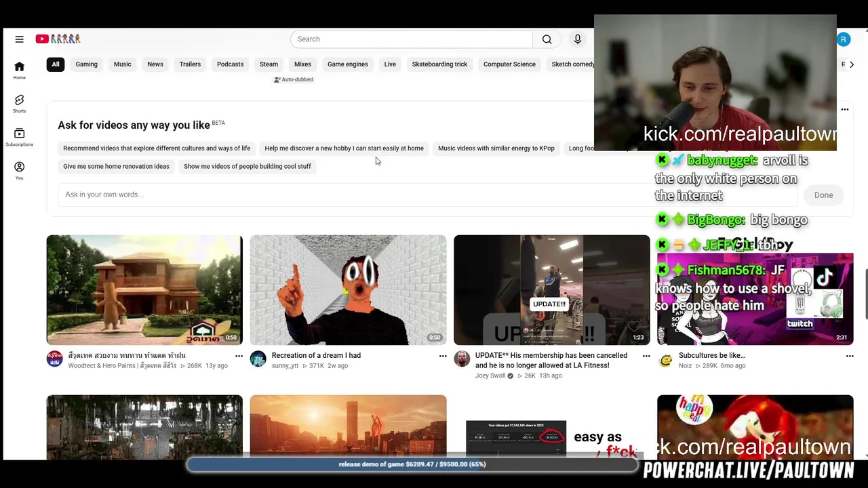Open 'Subcultures be like…' title link
868x488 pixels.
[712, 355]
